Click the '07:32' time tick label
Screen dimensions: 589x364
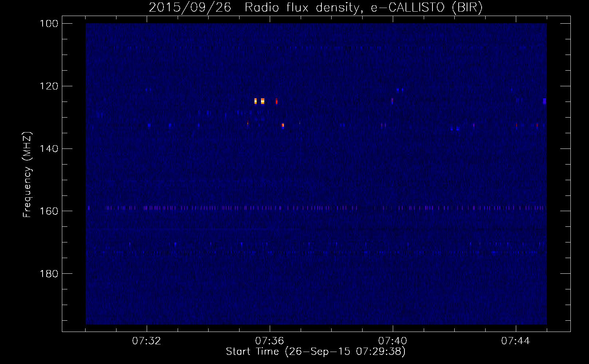147,341
